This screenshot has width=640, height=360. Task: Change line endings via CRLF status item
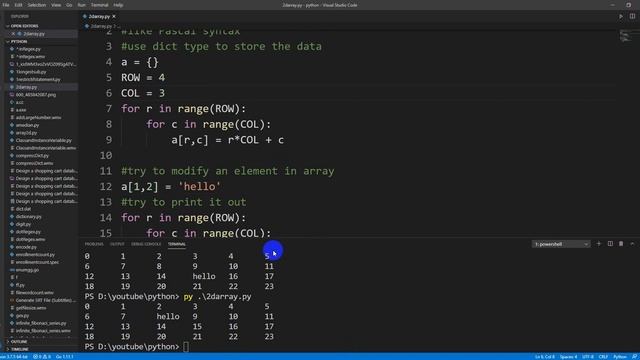pyautogui.click(x=603, y=357)
